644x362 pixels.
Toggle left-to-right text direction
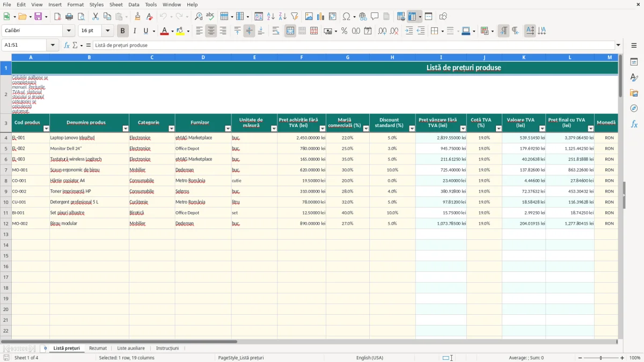click(503, 31)
